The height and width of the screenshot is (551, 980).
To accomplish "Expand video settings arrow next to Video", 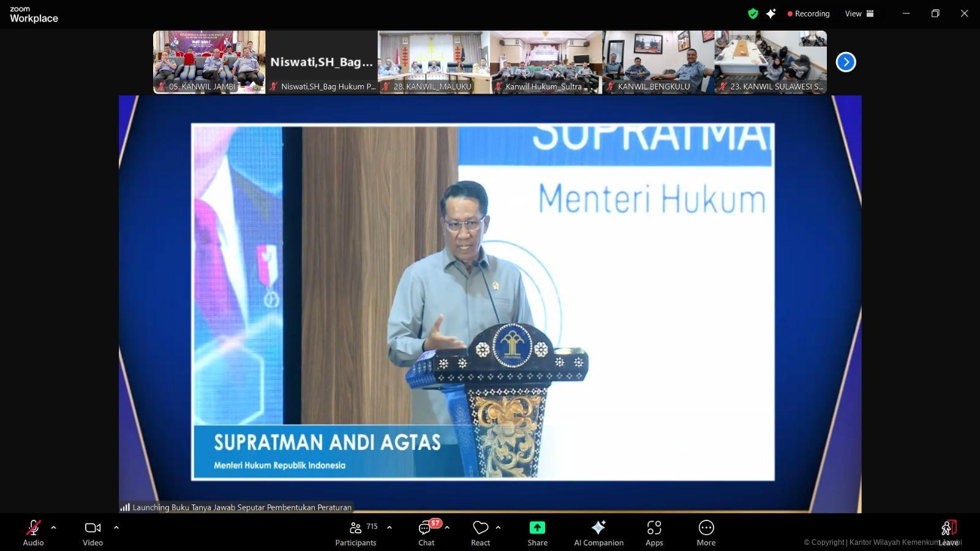I will coord(116,527).
